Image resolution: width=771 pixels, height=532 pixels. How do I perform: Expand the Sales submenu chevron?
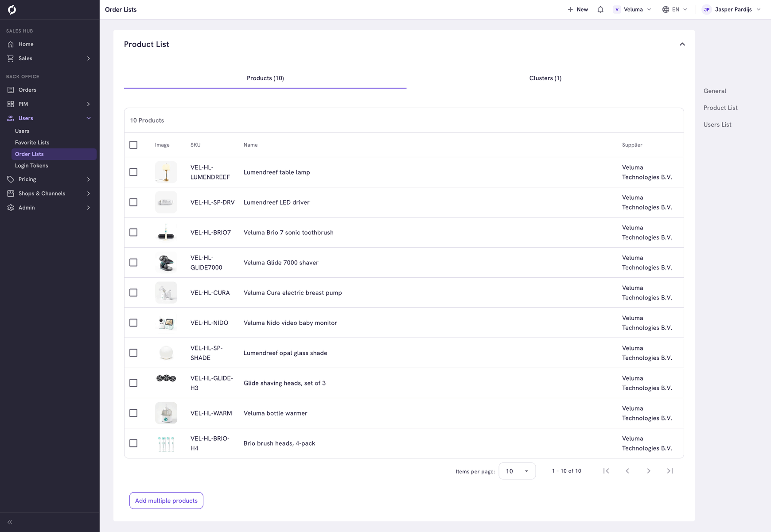click(x=89, y=58)
